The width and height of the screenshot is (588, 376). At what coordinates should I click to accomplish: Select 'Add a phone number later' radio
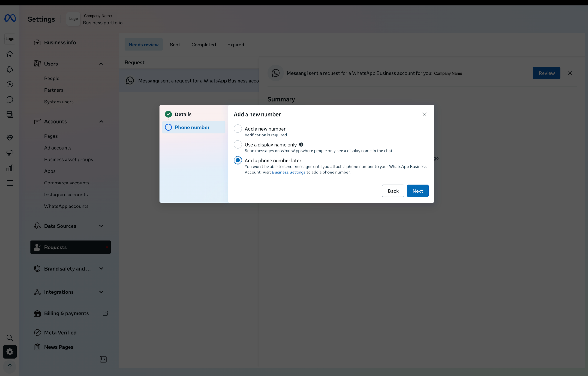238,160
